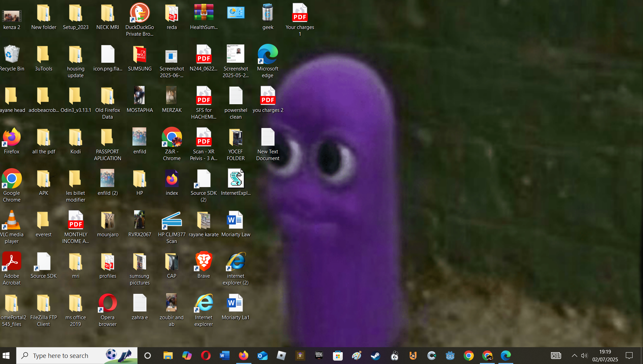
Task: Show hidden system tray icons
Action: tap(575, 356)
